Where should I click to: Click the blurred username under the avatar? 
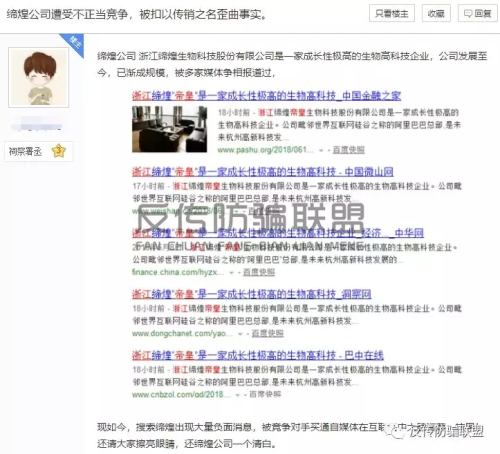pyautogui.click(x=37, y=124)
